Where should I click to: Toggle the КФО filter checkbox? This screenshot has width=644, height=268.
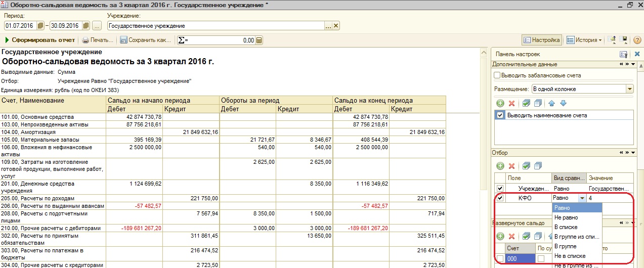click(x=500, y=198)
